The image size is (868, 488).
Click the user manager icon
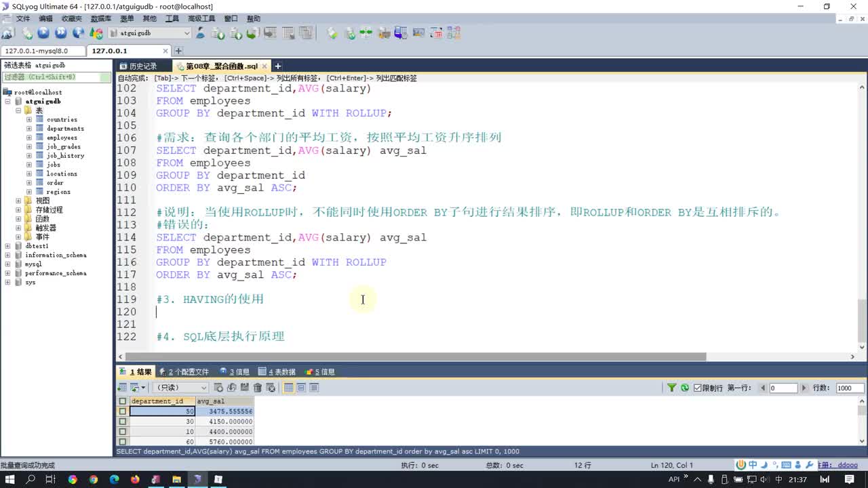click(x=200, y=33)
